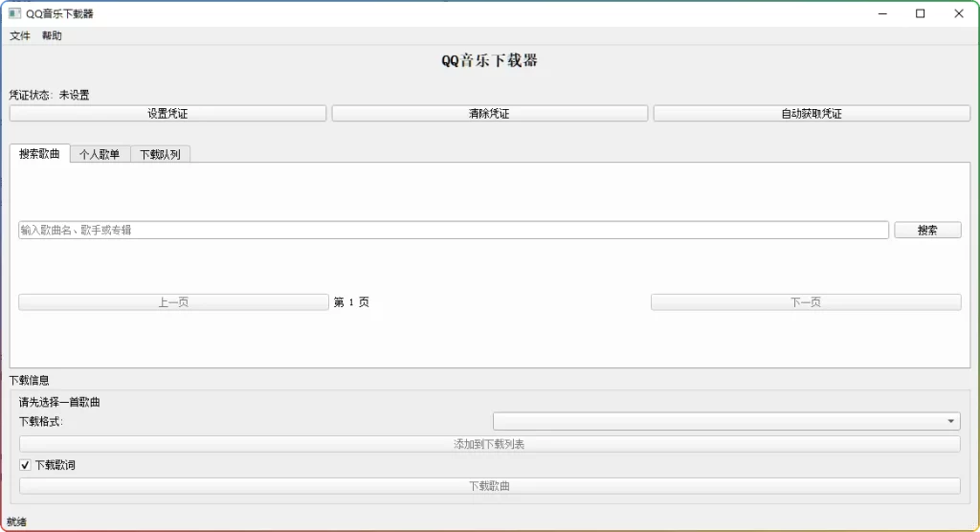The height and width of the screenshot is (532, 980).
Task: Click the 设置凭证 button
Action: coord(167,113)
